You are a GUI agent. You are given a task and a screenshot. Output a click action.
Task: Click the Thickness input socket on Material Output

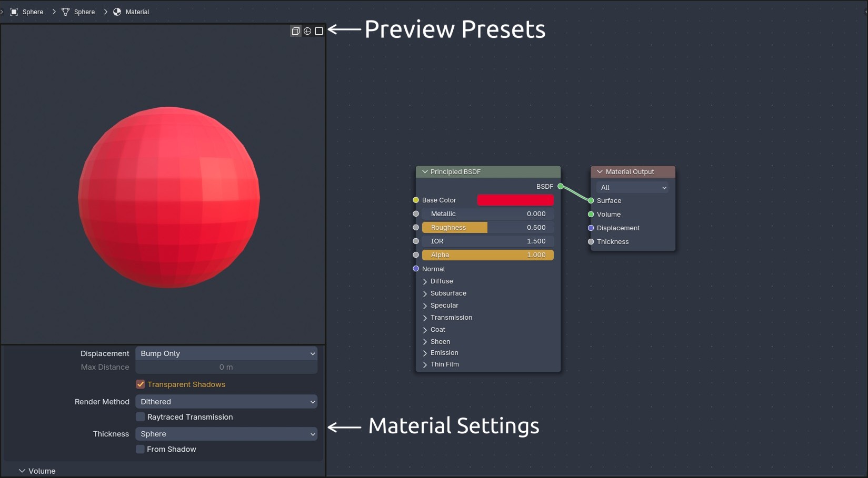591,241
